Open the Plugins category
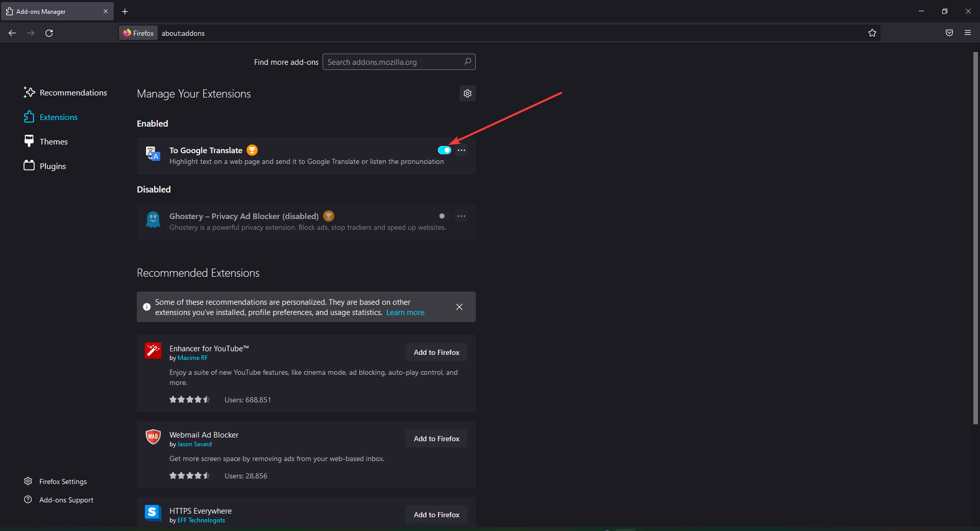 tap(45, 166)
